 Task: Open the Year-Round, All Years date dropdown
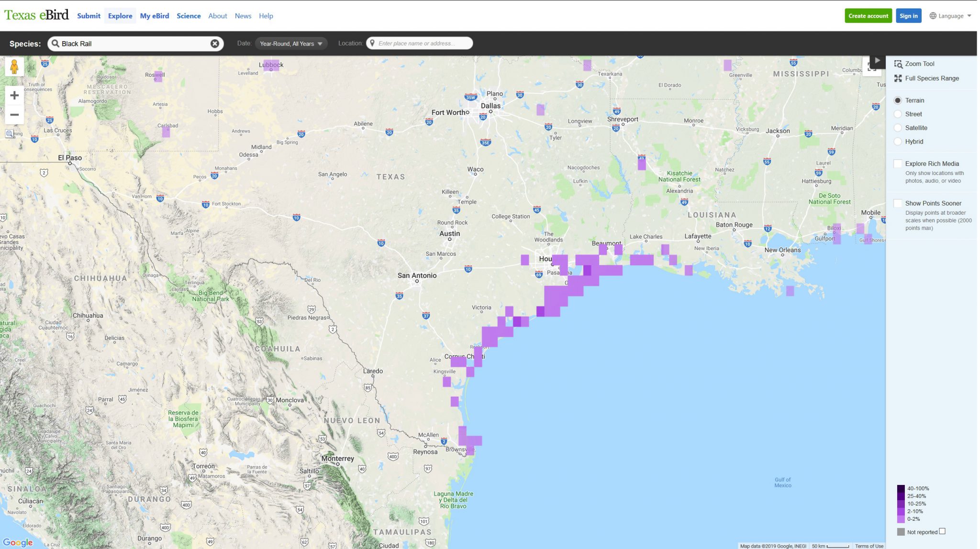(x=290, y=44)
